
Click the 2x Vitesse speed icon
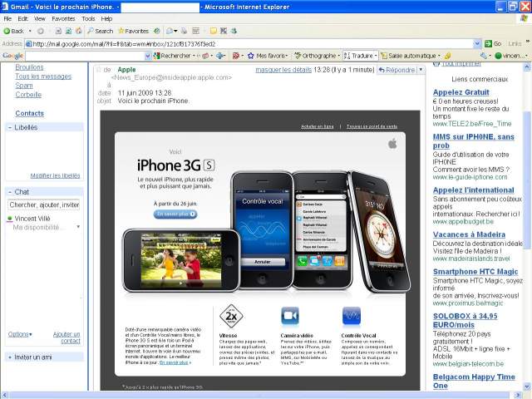230,317
